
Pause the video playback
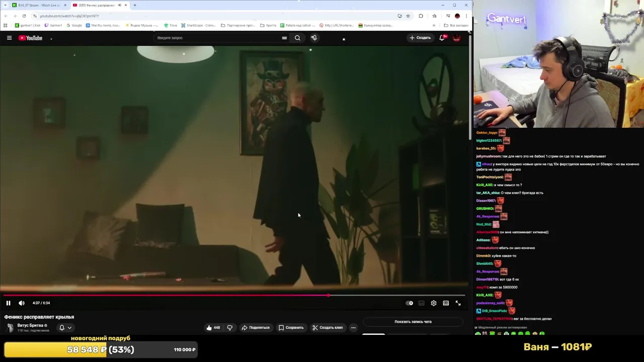point(8,303)
